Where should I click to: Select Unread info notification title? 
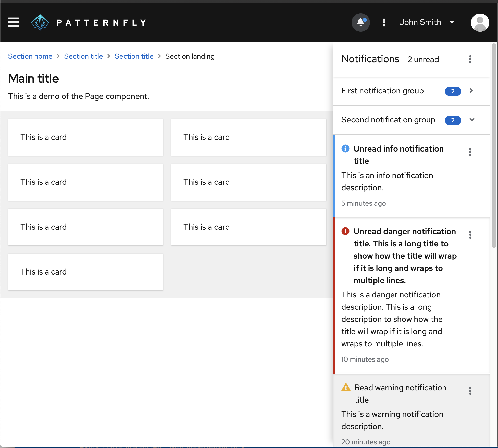click(399, 155)
